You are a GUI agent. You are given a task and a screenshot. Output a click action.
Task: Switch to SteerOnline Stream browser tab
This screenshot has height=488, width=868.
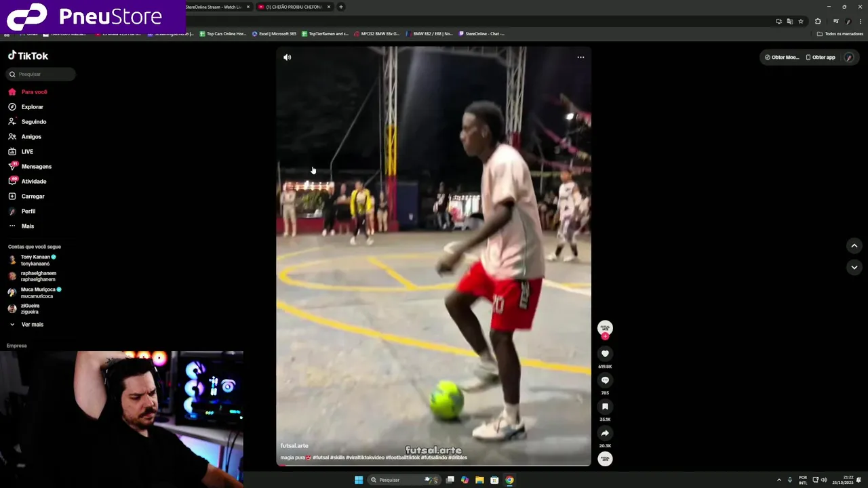[x=213, y=7]
